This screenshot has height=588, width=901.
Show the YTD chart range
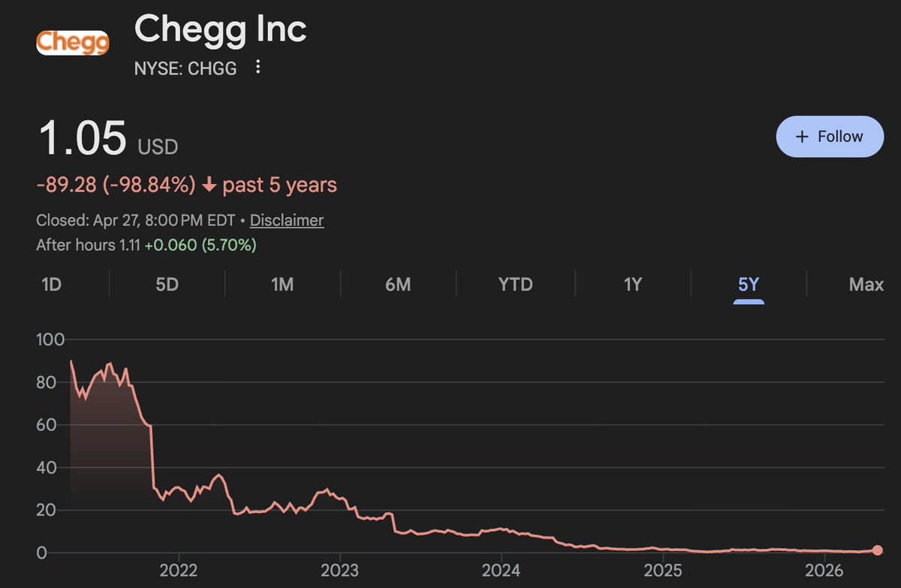click(x=516, y=285)
